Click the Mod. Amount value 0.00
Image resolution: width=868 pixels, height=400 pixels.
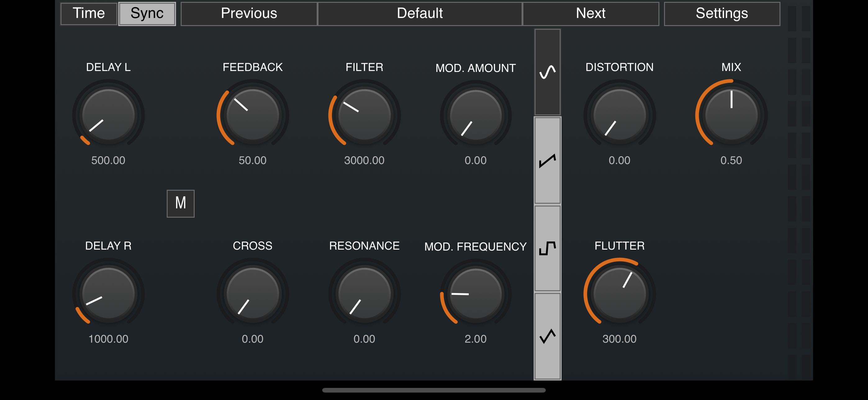pyautogui.click(x=476, y=160)
